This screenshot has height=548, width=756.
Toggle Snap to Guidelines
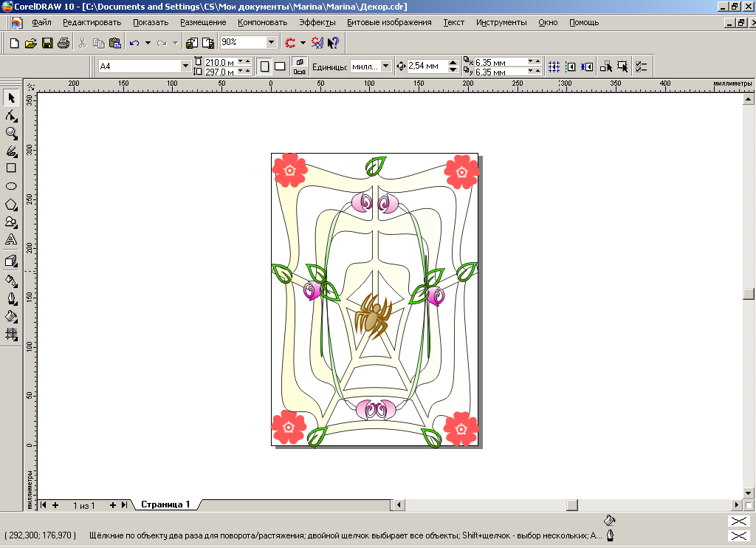(571, 66)
